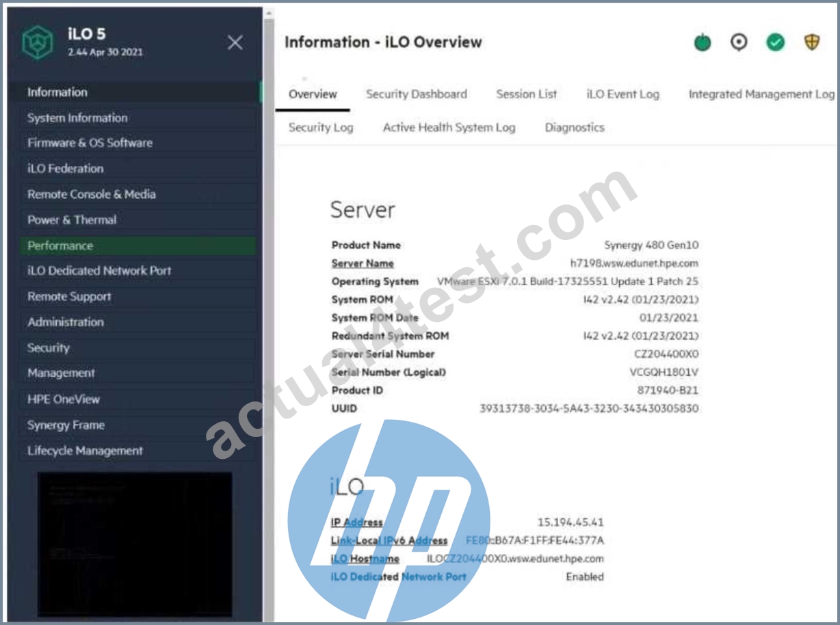Image resolution: width=840 pixels, height=625 pixels.
Task: Click the IP Address link
Action: tap(356, 522)
